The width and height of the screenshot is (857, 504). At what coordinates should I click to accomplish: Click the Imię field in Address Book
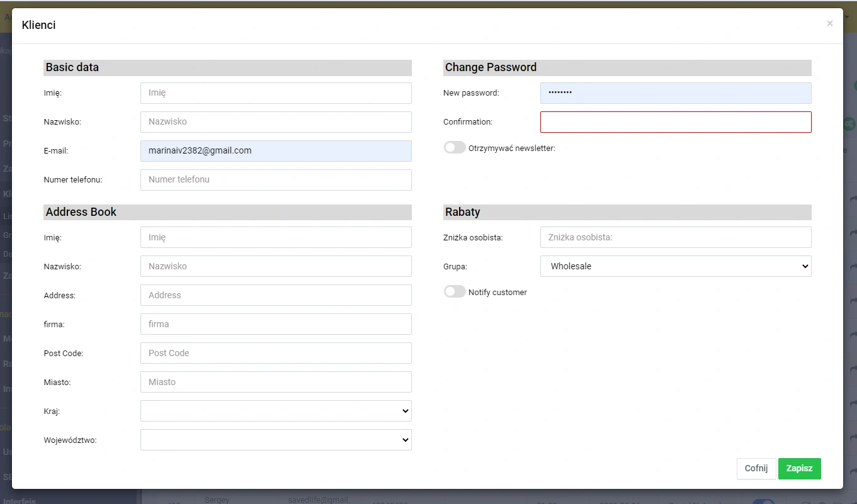tap(276, 237)
